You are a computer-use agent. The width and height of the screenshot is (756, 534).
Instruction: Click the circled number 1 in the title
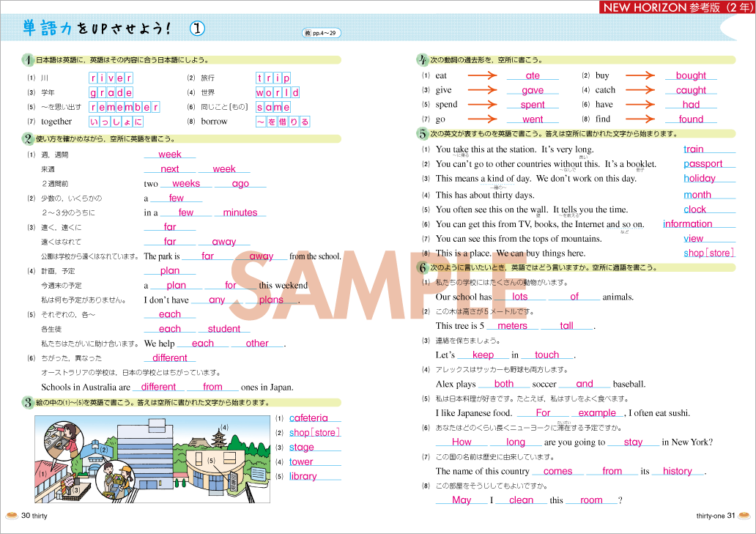[x=197, y=29]
